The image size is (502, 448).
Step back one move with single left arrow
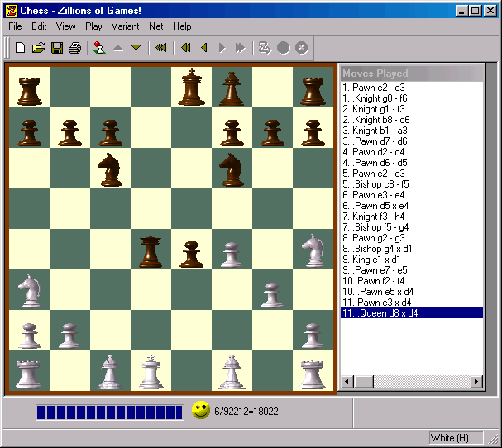coord(203,48)
